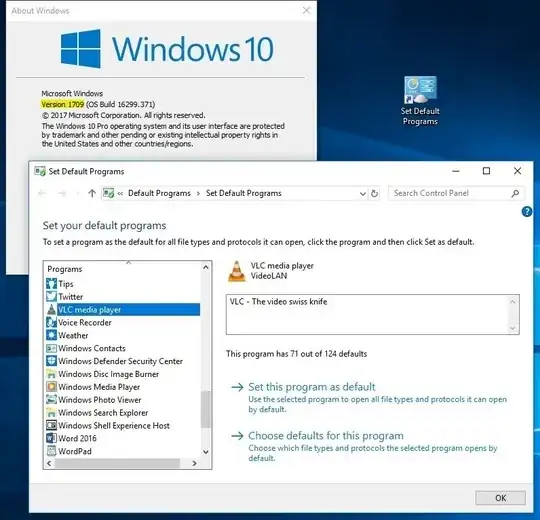Click the Word 2016 icon
The height and width of the screenshot is (520, 540).
click(51, 438)
